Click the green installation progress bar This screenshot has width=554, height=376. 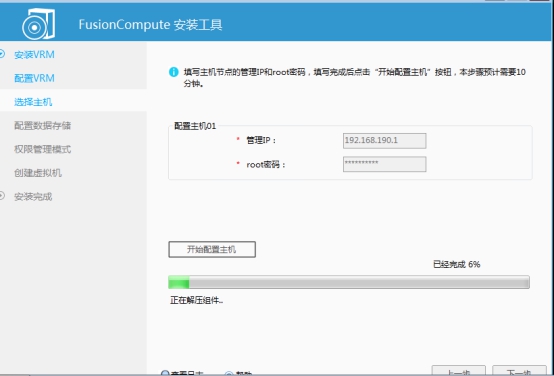coord(349,282)
